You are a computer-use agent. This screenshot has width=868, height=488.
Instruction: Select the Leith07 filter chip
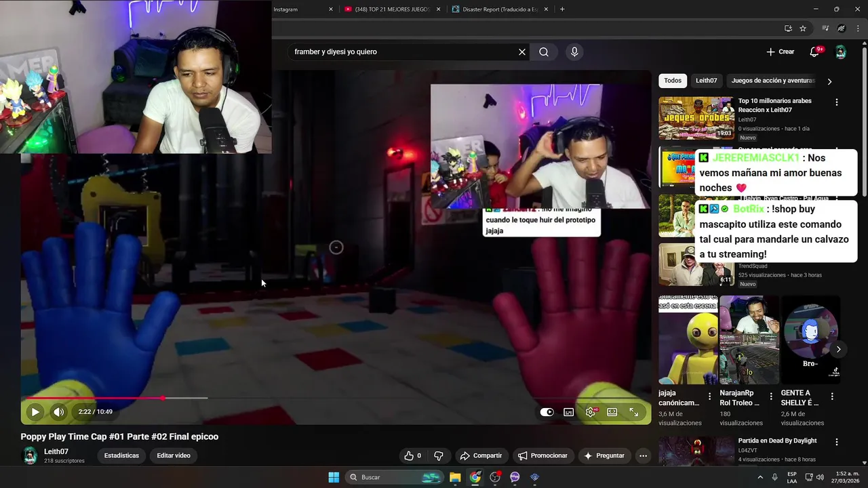pyautogui.click(x=706, y=81)
